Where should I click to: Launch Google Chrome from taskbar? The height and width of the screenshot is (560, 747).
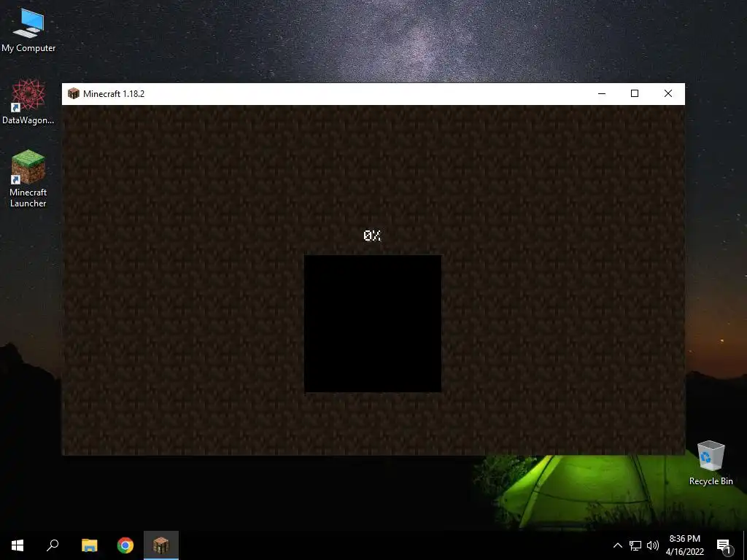pos(125,545)
